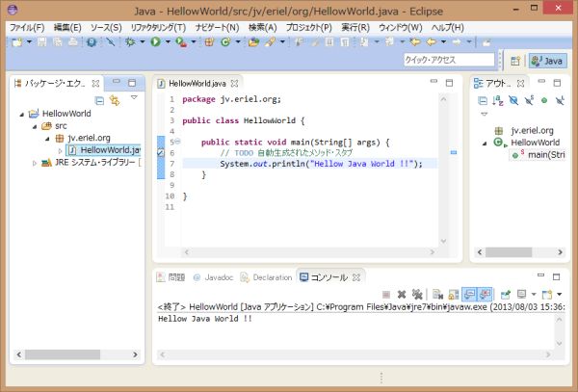Click the Display Selected Console monitor icon
The height and width of the screenshot is (392, 578).
[x=521, y=294]
